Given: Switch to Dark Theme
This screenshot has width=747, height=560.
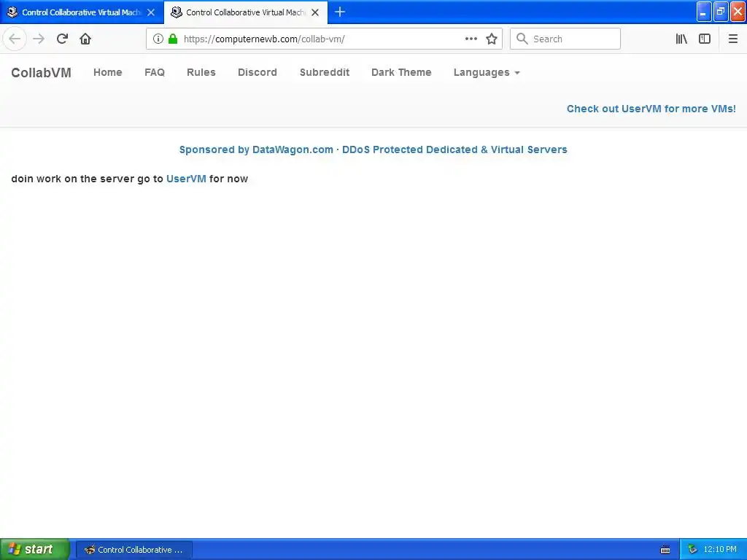Looking at the screenshot, I should [401, 72].
